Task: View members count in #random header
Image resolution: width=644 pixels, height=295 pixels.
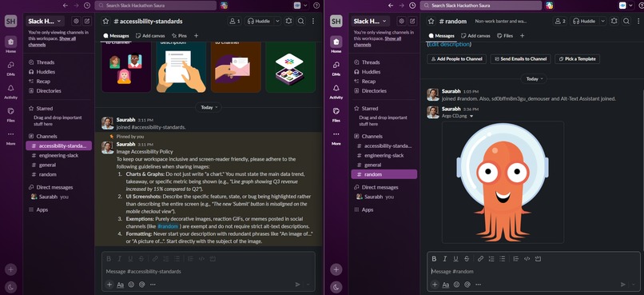Action: pyautogui.click(x=559, y=21)
